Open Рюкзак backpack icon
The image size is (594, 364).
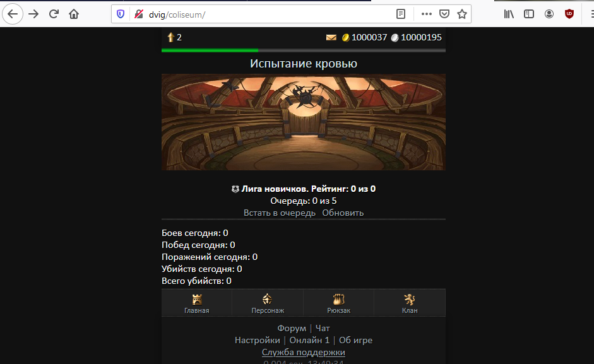click(339, 299)
